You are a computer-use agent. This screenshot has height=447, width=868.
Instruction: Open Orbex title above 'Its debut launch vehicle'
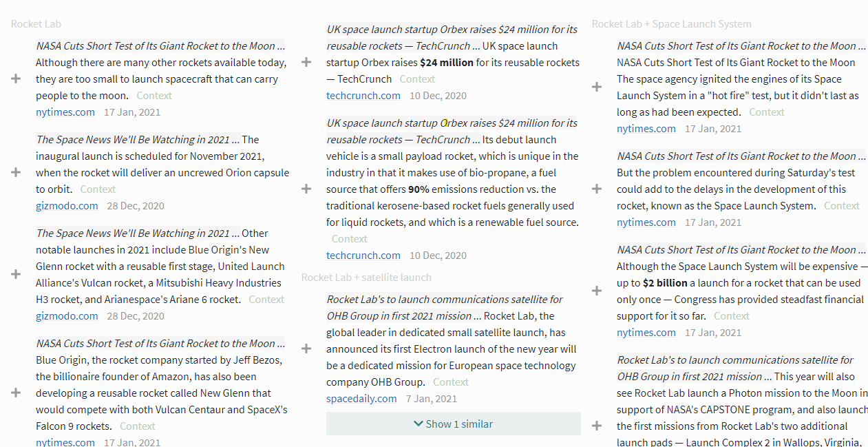click(x=452, y=132)
